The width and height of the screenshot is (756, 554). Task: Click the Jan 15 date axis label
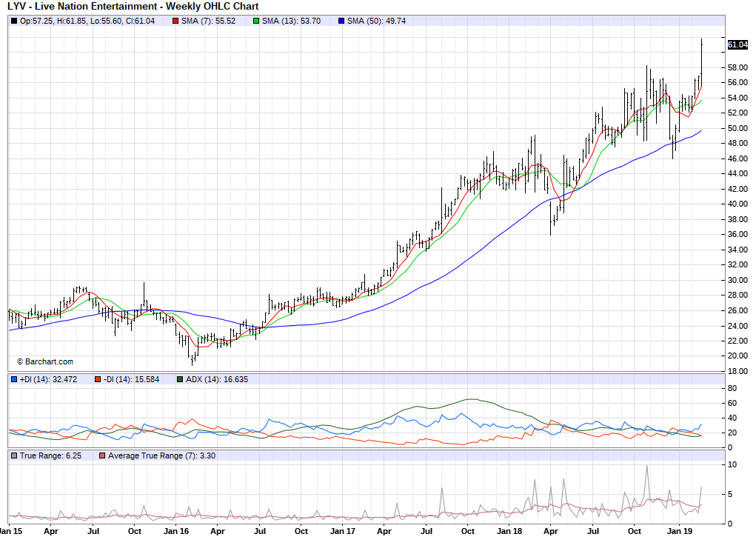[10, 531]
